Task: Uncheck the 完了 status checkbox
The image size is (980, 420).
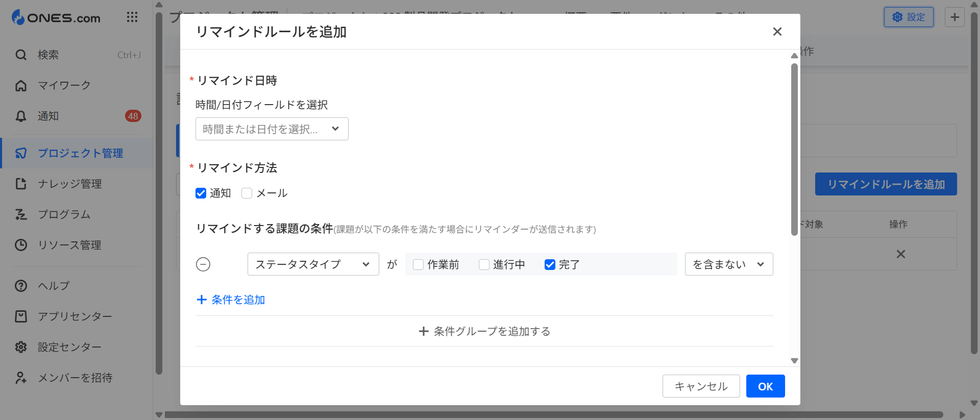Action: (550, 264)
